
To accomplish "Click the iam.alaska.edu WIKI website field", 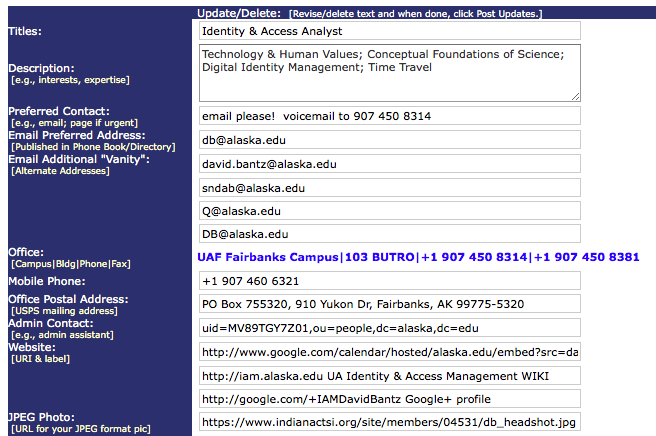I will click(x=390, y=376).
